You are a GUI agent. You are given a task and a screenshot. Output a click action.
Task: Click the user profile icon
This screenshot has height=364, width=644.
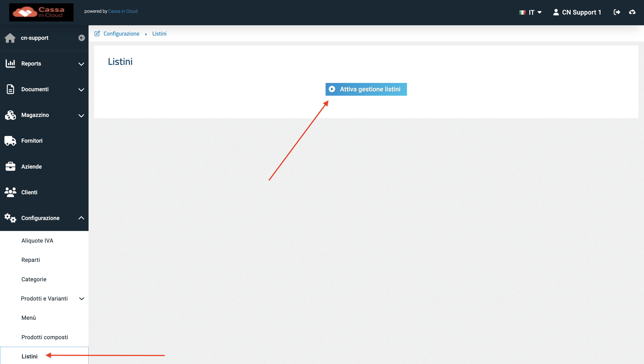[x=556, y=12]
